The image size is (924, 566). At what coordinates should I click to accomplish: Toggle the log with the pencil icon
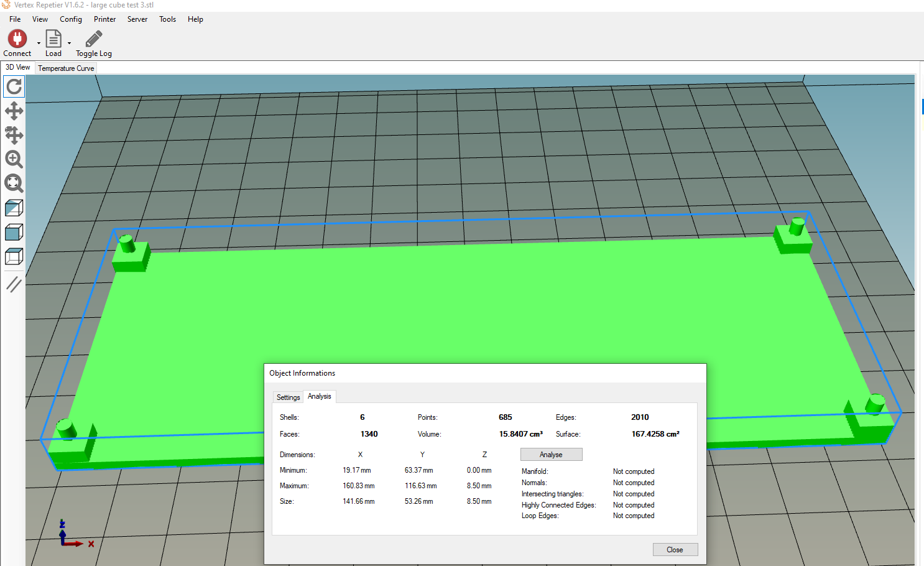94,39
